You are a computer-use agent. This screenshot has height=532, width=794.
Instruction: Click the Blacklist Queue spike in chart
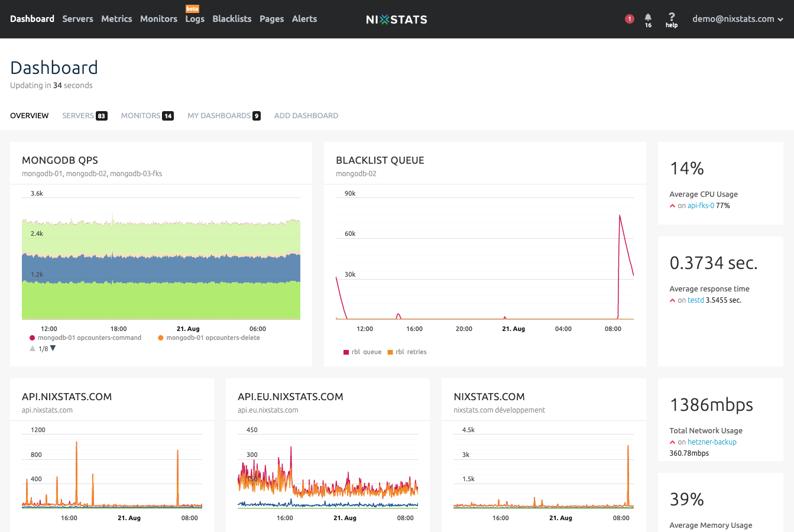coord(620,216)
